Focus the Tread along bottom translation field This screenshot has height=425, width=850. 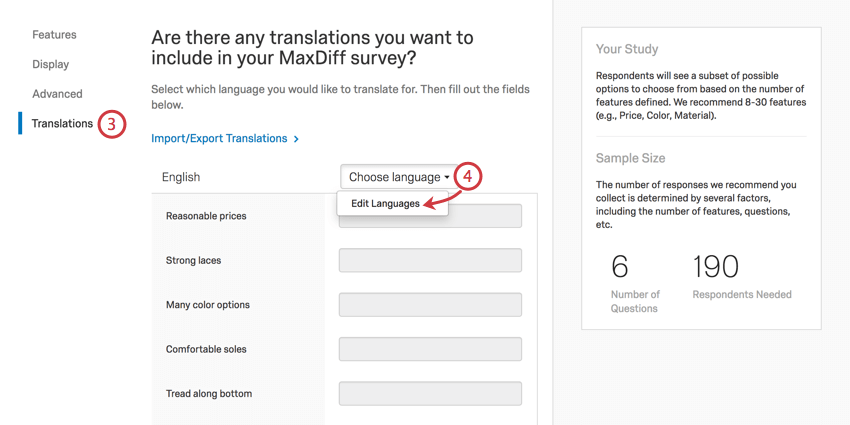pyautogui.click(x=430, y=393)
